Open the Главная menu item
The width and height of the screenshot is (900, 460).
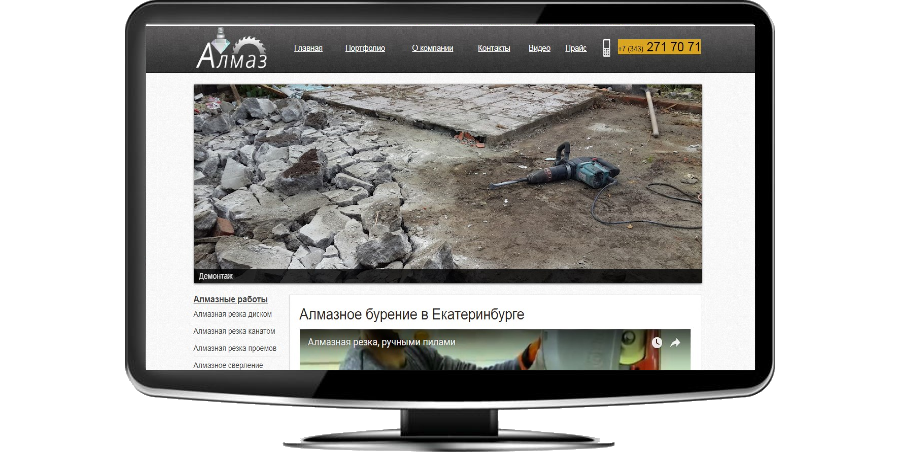pyautogui.click(x=308, y=48)
